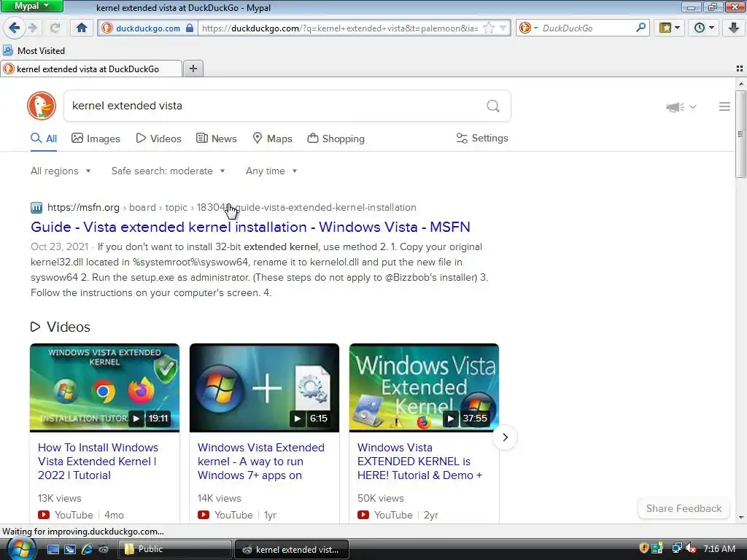This screenshot has width=747, height=560.
Task: Open the search engine selector dropdown
Action: [528, 28]
